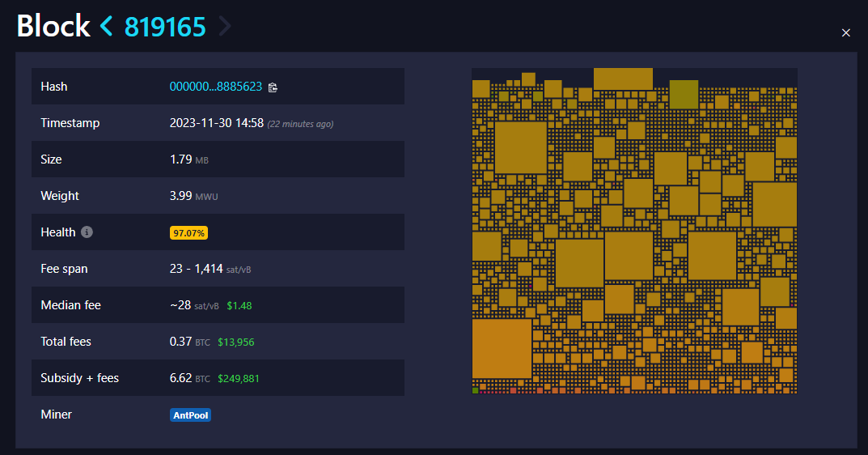Screen dimensions: 868x455
Task: Click the 97.07% health badge
Action: pos(188,233)
